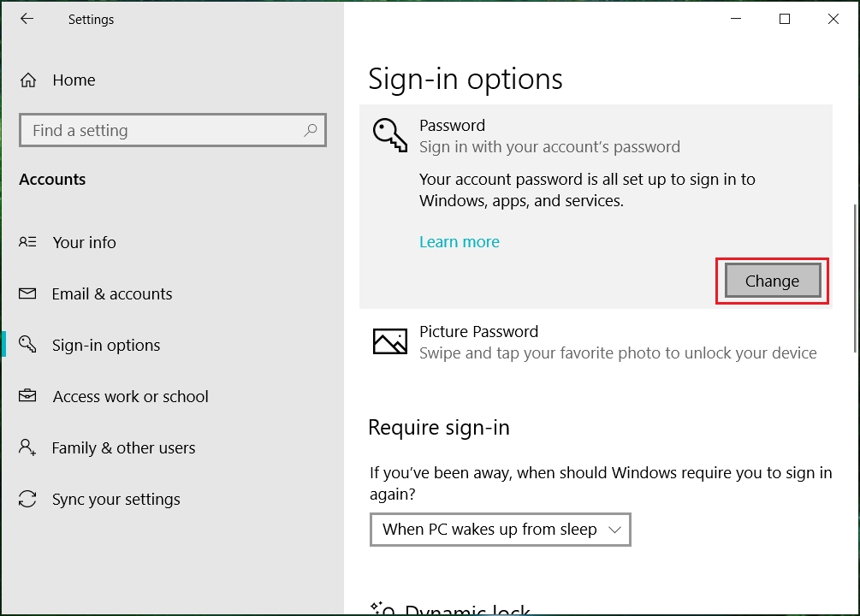Open the Require sign-in dropdown
The width and height of the screenshot is (860, 616).
pyautogui.click(x=501, y=530)
